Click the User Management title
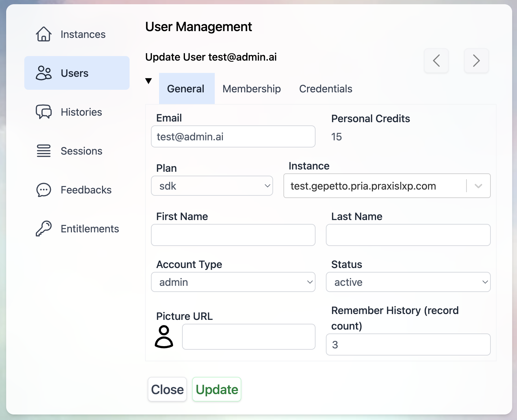The height and width of the screenshot is (420, 517). pos(199,27)
